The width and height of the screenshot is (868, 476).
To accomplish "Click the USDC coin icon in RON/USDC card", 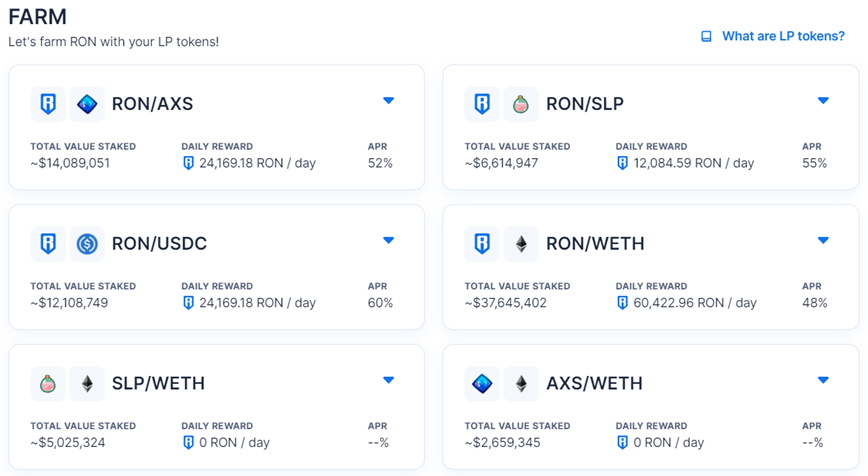I will click(87, 244).
